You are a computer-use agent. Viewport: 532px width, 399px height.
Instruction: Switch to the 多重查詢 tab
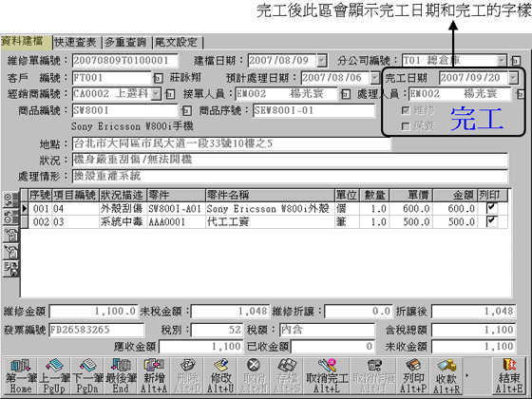tap(127, 42)
